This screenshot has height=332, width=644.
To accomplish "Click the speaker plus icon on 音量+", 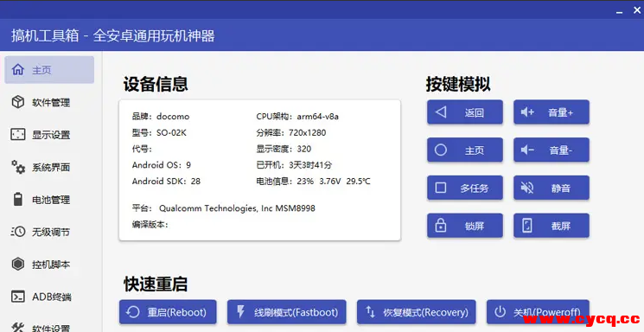I will (x=527, y=112).
